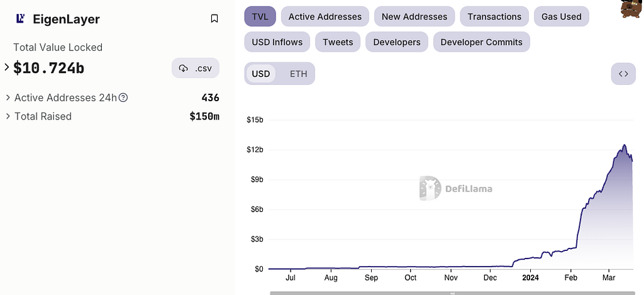
Task: Open the embed code icon button
Action: (x=623, y=74)
